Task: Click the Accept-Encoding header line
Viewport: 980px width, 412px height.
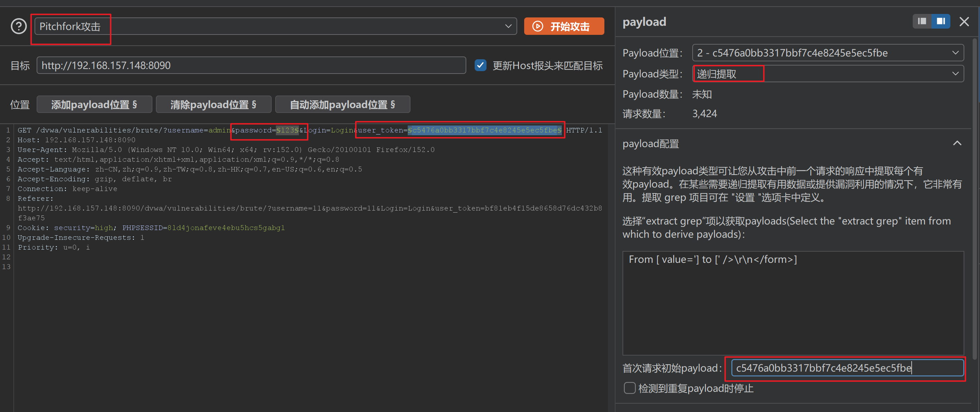Action: coord(95,179)
